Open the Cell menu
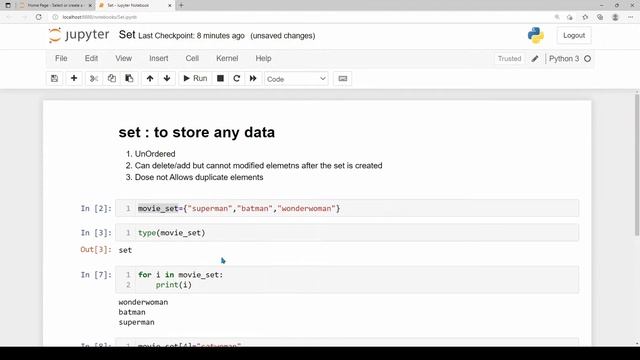Viewport: 640px width, 360px height. [192, 58]
